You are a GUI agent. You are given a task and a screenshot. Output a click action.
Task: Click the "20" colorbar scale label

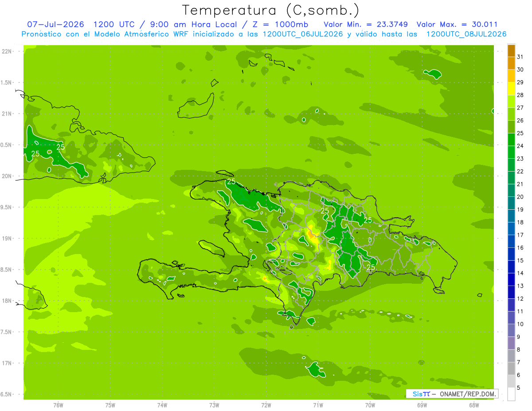tap(520, 197)
